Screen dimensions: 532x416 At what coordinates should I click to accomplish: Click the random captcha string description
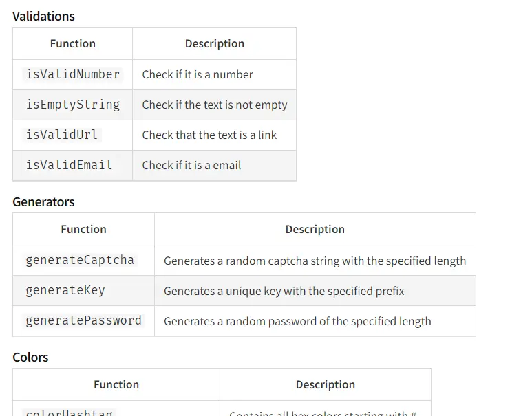[x=315, y=261]
